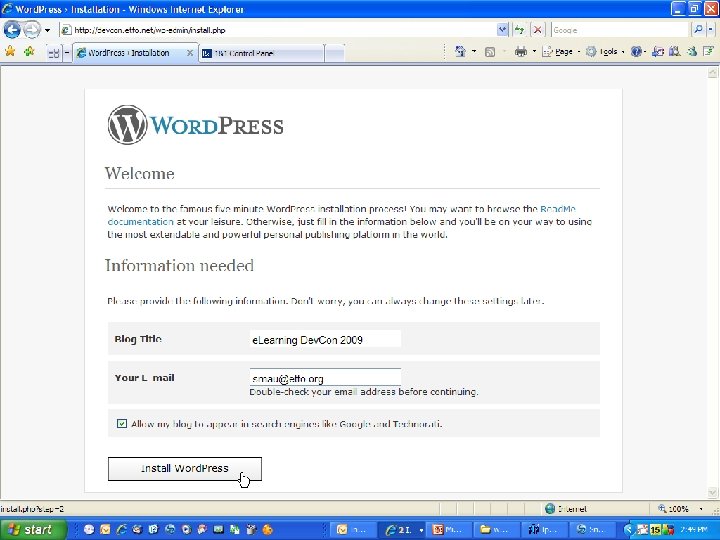Image resolution: width=720 pixels, height=540 pixels.
Task: Uncheck Allow my blog in search engines
Action: pyautogui.click(x=122, y=423)
